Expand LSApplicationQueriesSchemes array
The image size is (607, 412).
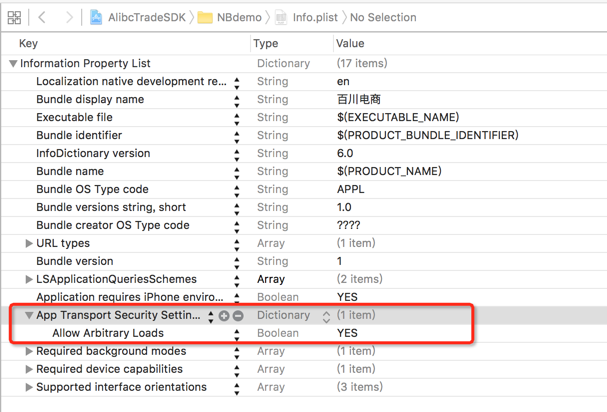click(x=29, y=280)
